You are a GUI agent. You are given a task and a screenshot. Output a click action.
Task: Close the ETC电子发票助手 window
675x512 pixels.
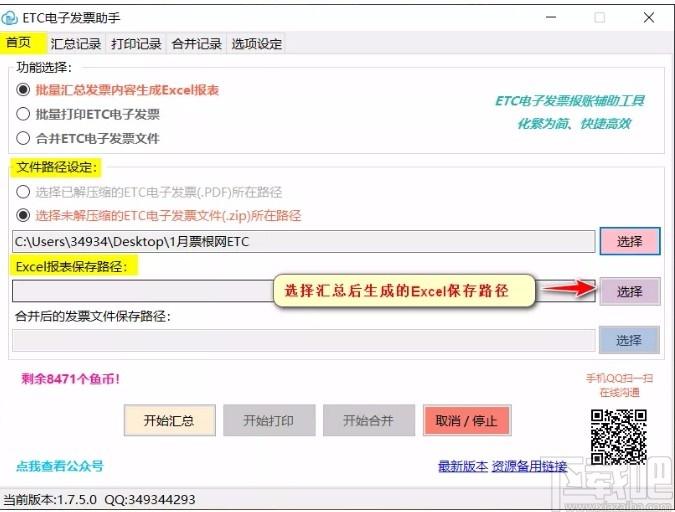(649, 18)
